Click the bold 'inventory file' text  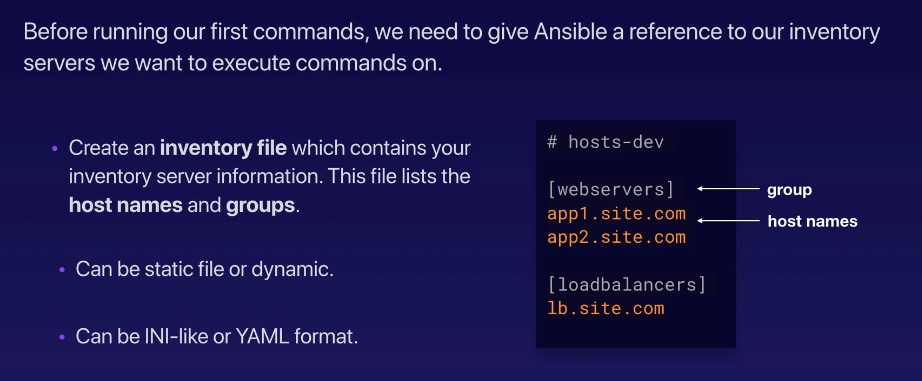pos(223,148)
